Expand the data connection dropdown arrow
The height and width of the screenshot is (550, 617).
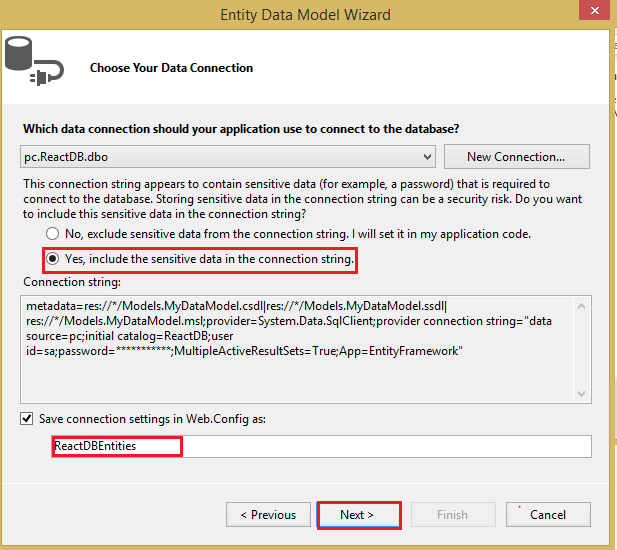click(x=428, y=157)
